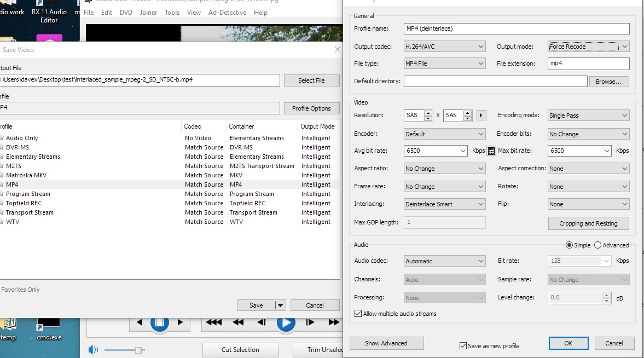The width and height of the screenshot is (644, 358).
Task: Open the Help menu
Action: coord(260,13)
